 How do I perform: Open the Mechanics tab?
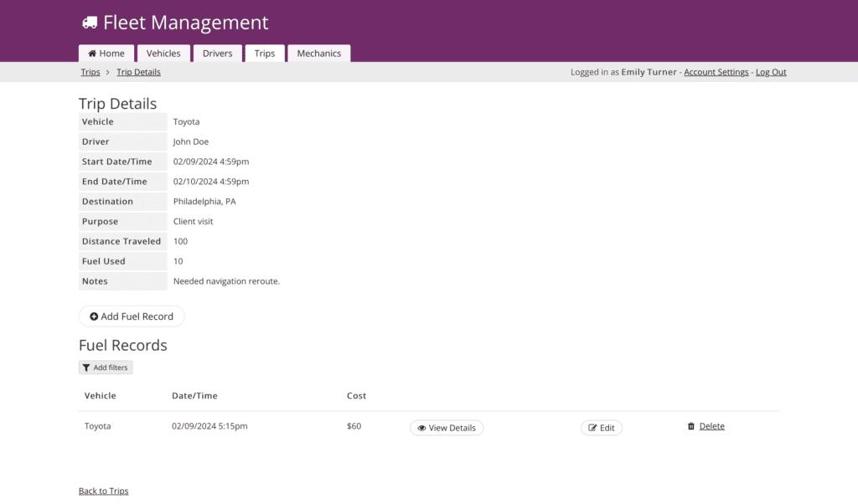pyautogui.click(x=318, y=54)
